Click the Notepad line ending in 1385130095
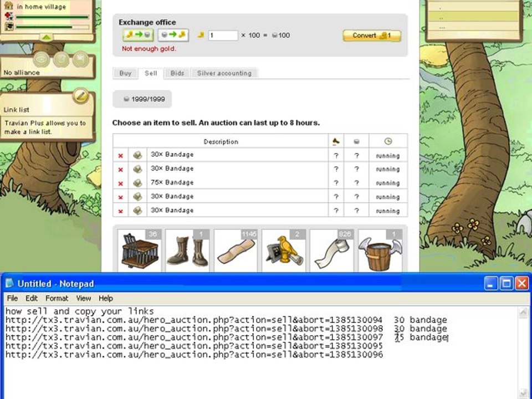The width and height of the screenshot is (532, 399). [194, 346]
